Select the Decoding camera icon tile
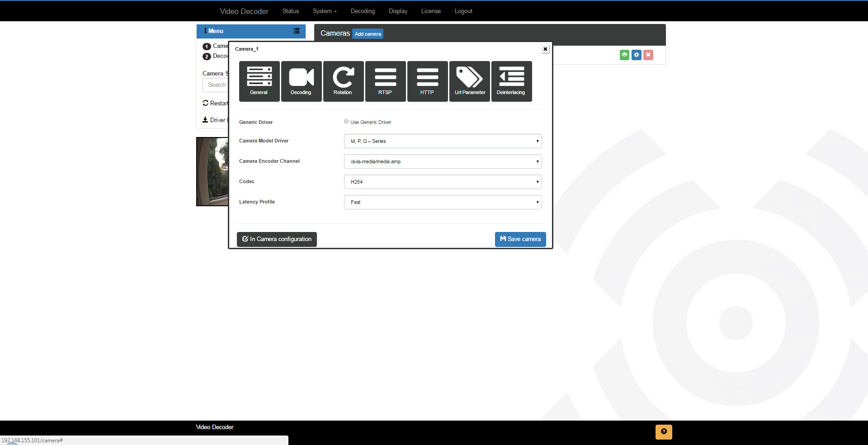Image resolution: width=868 pixels, height=445 pixels. pos(301,81)
